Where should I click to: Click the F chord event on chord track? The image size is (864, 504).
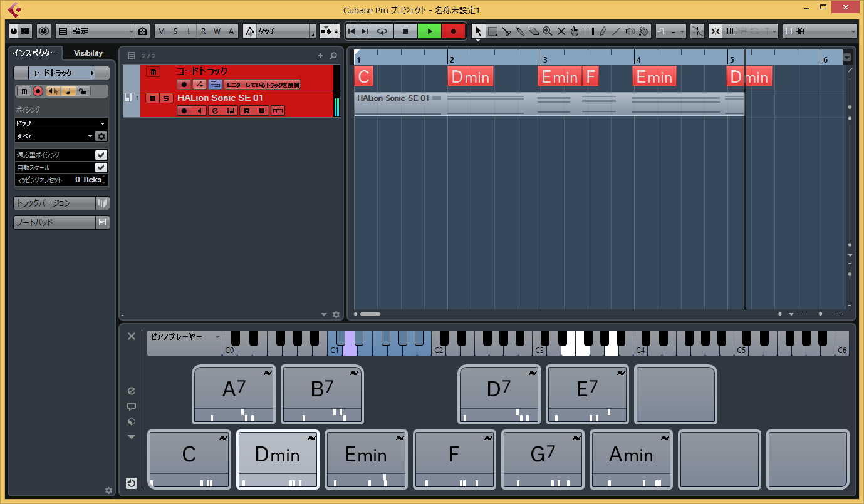click(x=590, y=76)
